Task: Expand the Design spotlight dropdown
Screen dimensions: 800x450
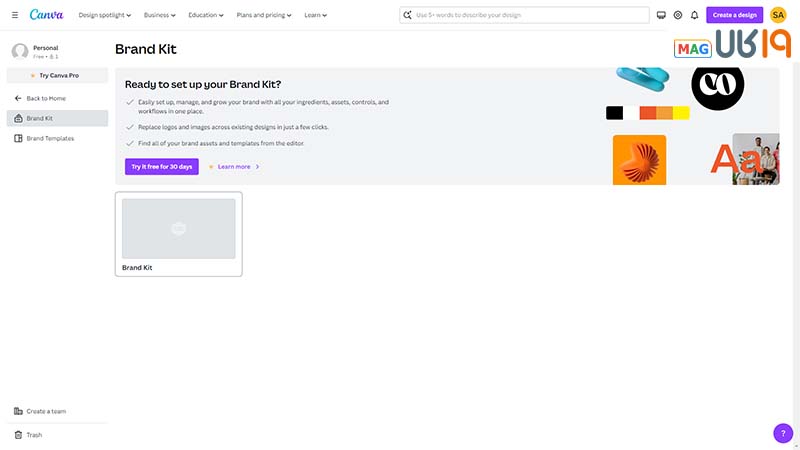Action: [x=106, y=15]
